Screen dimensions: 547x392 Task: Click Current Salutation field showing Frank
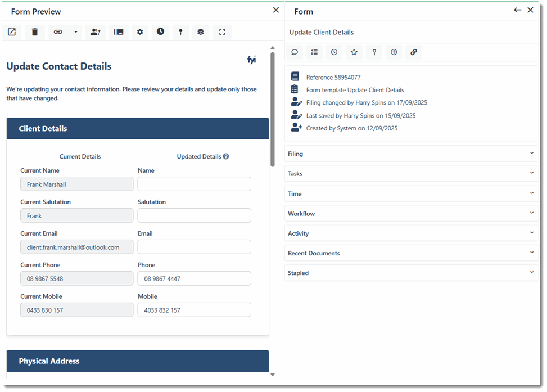[x=77, y=215]
